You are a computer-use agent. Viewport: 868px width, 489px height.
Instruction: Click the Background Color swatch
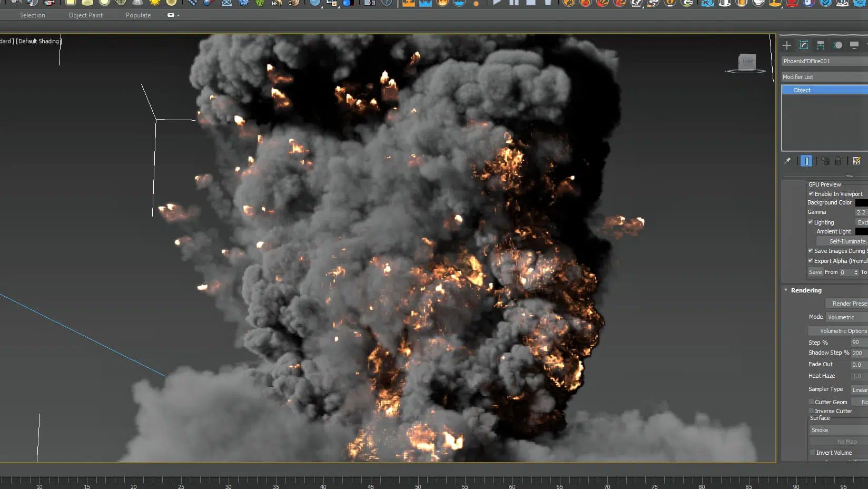pyautogui.click(x=862, y=202)
